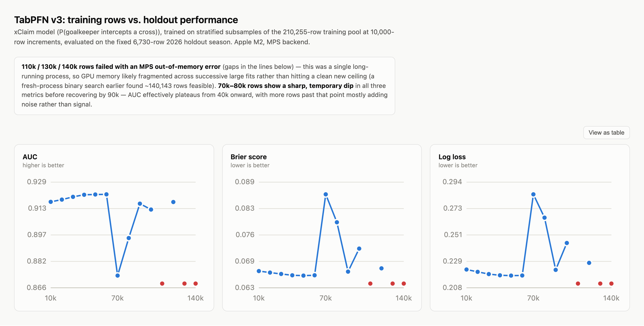Click the 0.089 axis label in Brier chart
This screenshot has height=326, width=644.
click(245, 182)
